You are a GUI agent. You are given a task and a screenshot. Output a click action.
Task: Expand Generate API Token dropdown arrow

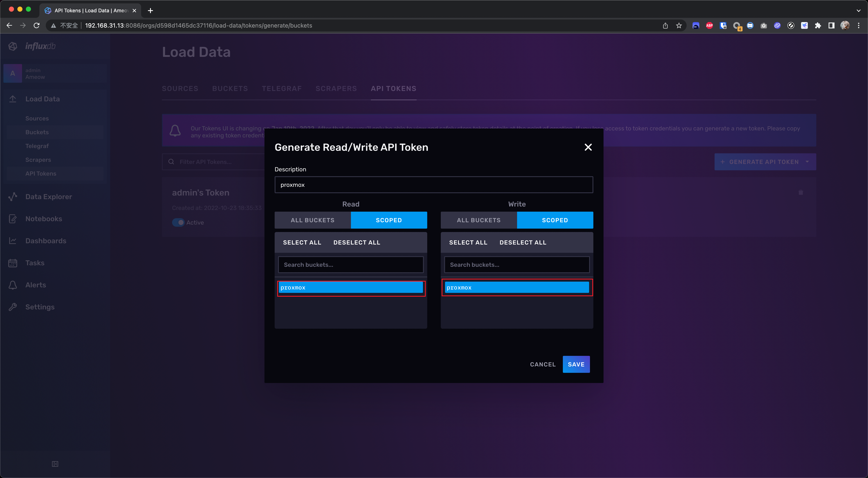tap(807, 162)
